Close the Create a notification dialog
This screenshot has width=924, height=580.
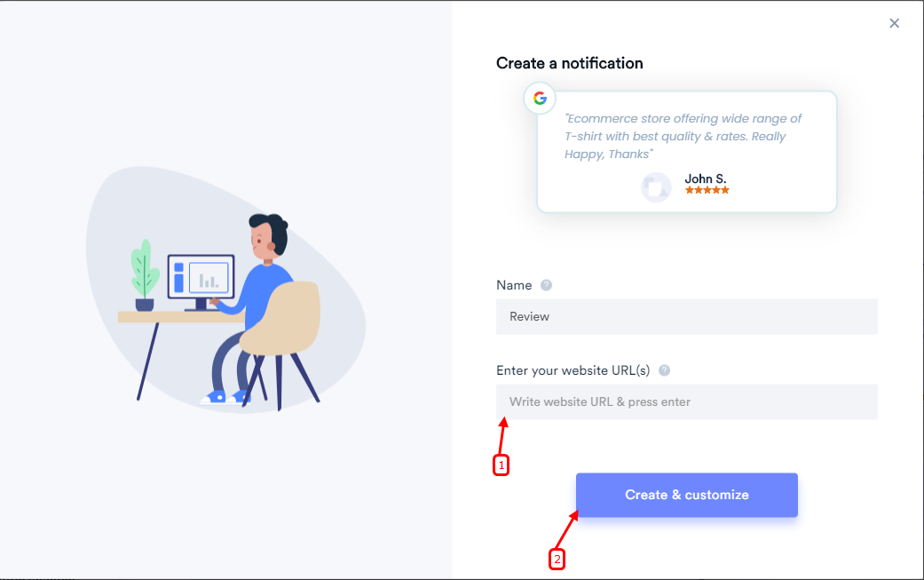click(x=894, y=23)
